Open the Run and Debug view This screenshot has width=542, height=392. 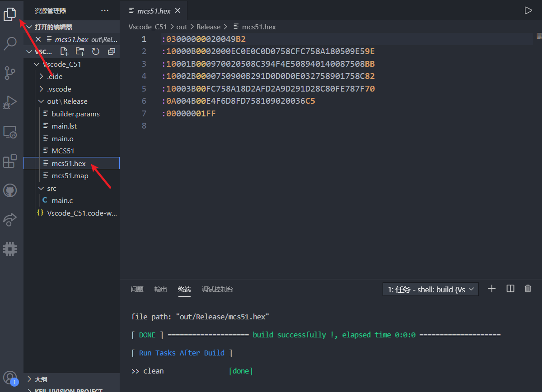10,102
